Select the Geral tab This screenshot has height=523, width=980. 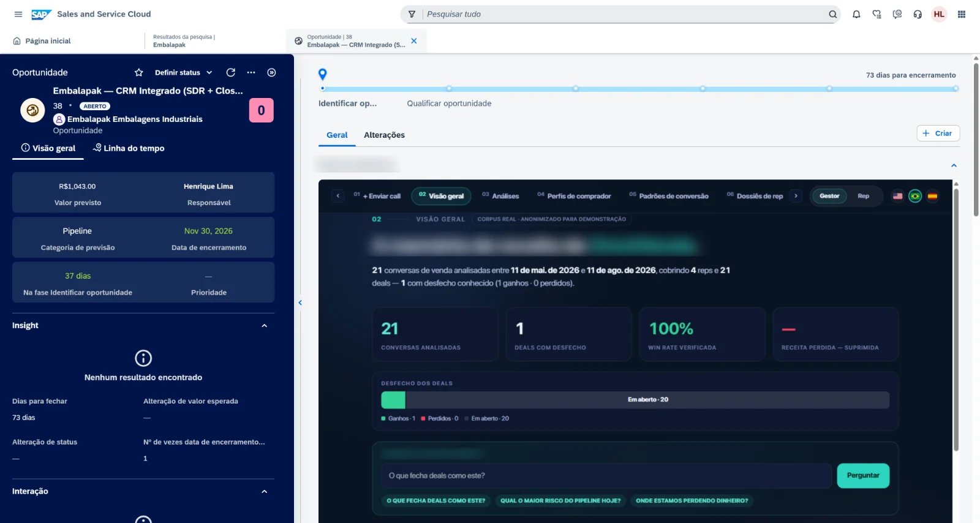click(337, 135)
